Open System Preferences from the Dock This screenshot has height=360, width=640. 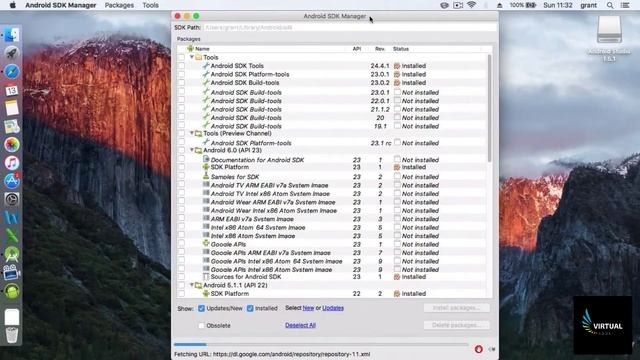[x=12, y=199]
